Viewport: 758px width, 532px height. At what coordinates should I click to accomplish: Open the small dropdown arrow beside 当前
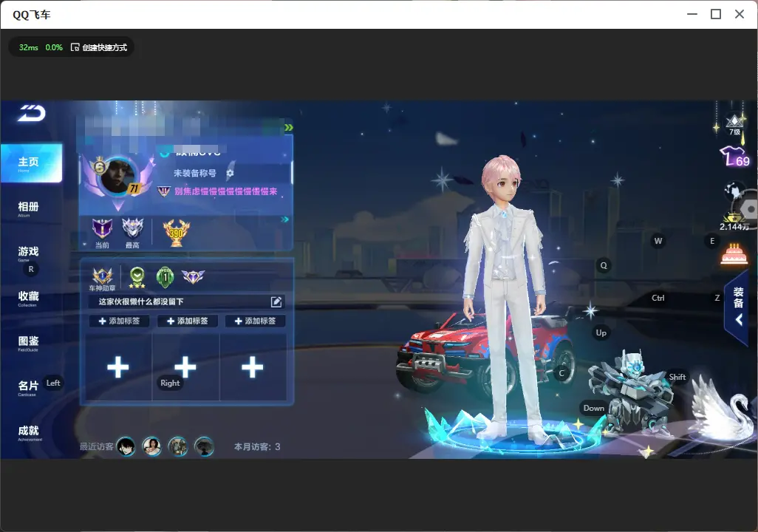(x=85, y=245)
